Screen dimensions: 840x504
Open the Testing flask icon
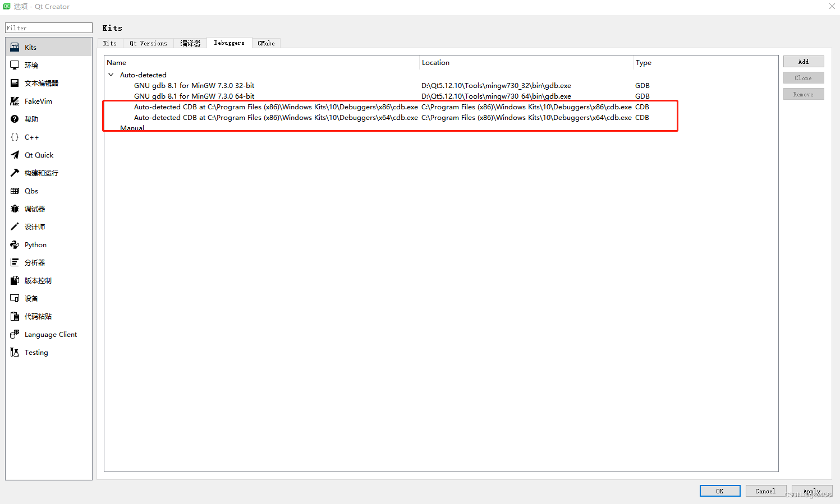pyautogui.click(x=15, y=352)
